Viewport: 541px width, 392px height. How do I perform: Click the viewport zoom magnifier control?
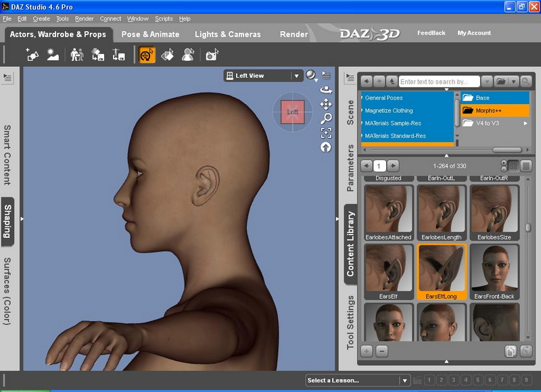(326, 118)
